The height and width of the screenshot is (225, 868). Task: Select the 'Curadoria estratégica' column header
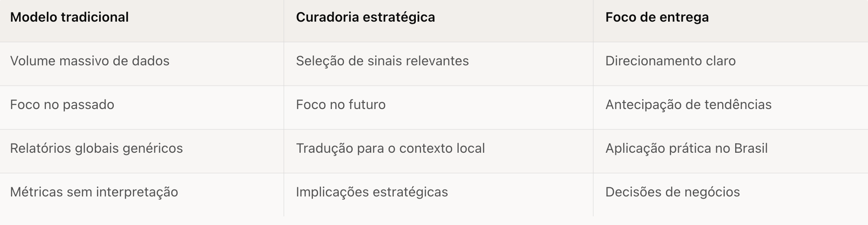pyautogui.click(x=365, y=17)
